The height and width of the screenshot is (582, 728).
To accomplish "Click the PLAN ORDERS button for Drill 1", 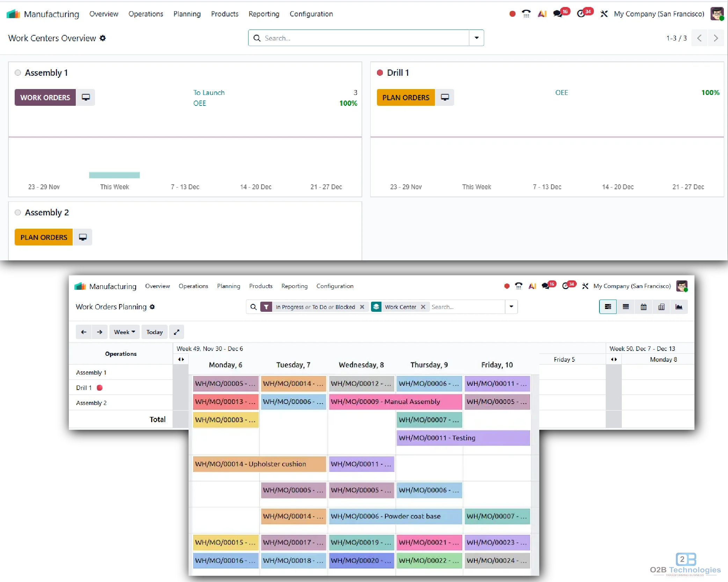I will tap(405, 97).
